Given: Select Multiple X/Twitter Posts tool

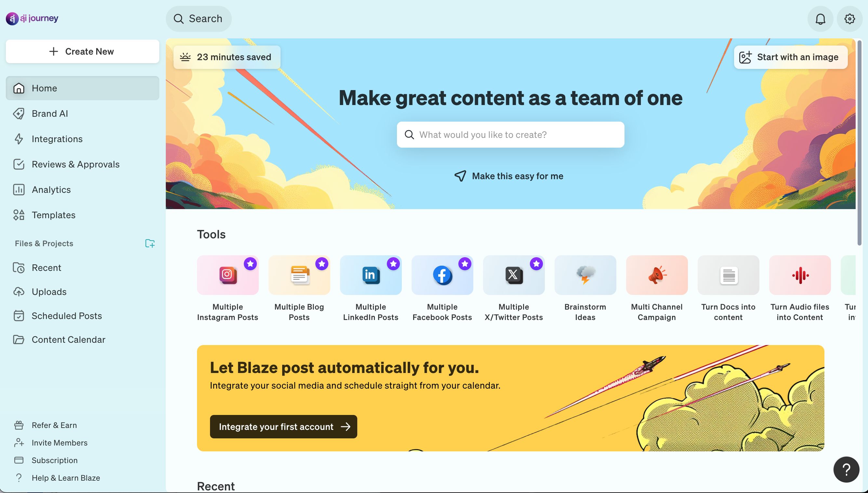Looking at the screenshot, I should click(x=514, y=288).
